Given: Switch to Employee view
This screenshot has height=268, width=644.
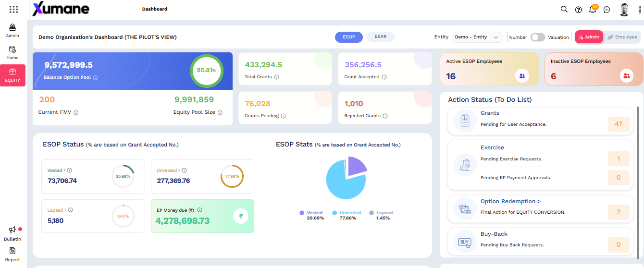Looking at the screenshot, I should [622, 37].
